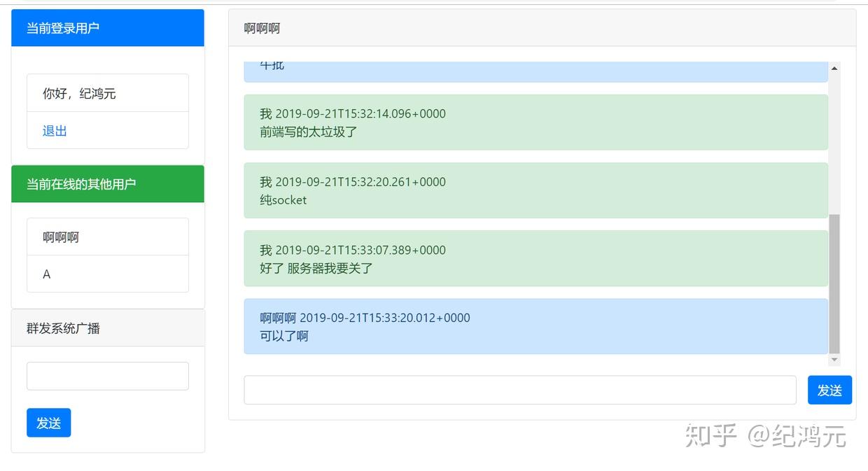Click 当前登录用户 panel header
Screen dimensions: 868x471
click(108, 28)
